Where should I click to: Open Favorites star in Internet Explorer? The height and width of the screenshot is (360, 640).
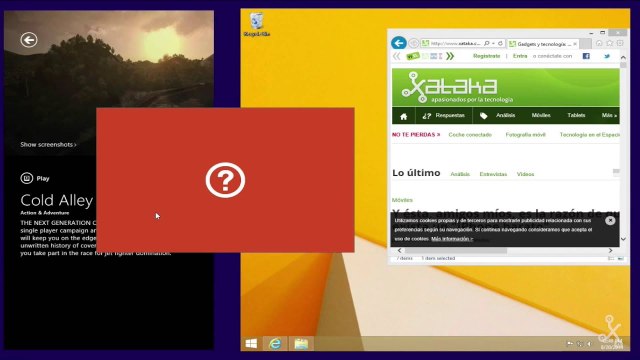609,43
